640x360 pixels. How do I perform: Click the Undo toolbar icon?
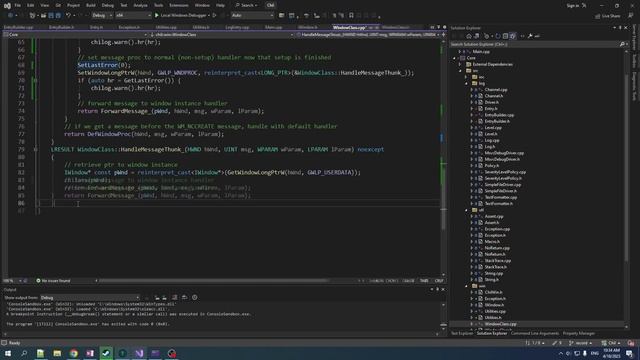[69, 16]
